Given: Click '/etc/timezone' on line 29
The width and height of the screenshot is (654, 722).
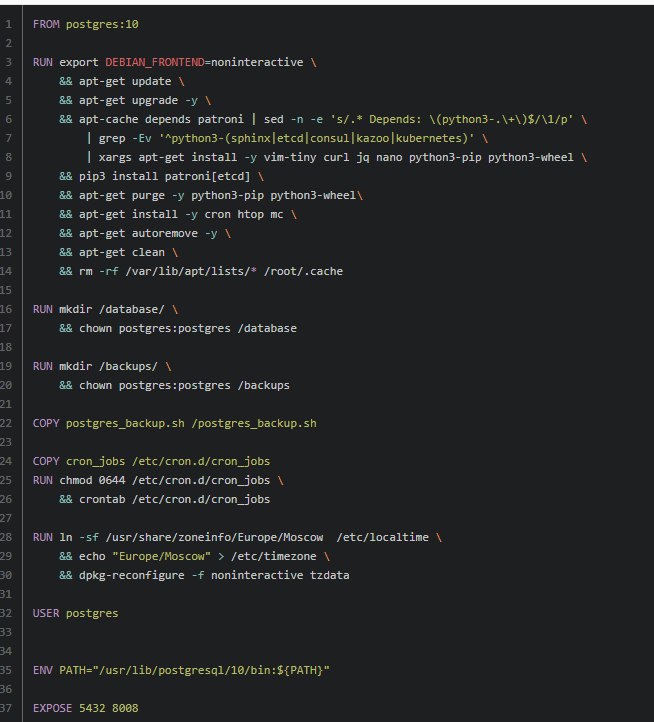Looking at the screenshot, I should [274, 556].
